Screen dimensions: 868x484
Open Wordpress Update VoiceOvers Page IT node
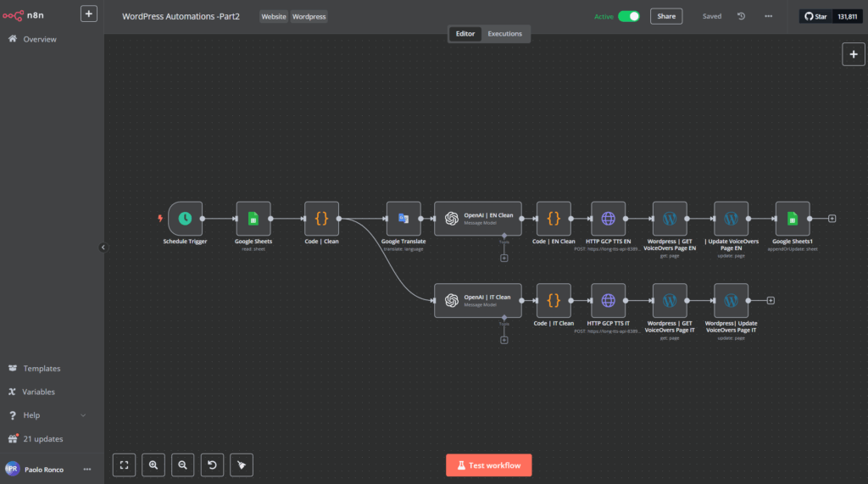point(731,300)
